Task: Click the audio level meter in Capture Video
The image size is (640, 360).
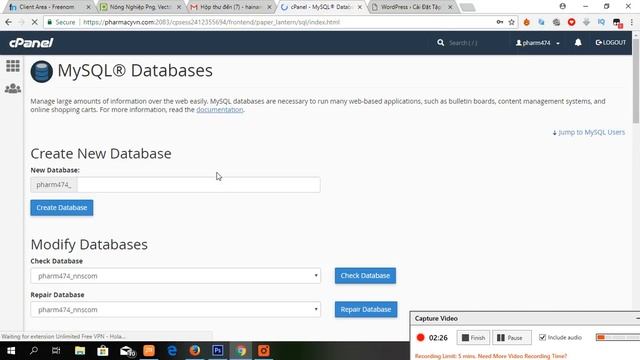Action: click(x=618, y=337)
